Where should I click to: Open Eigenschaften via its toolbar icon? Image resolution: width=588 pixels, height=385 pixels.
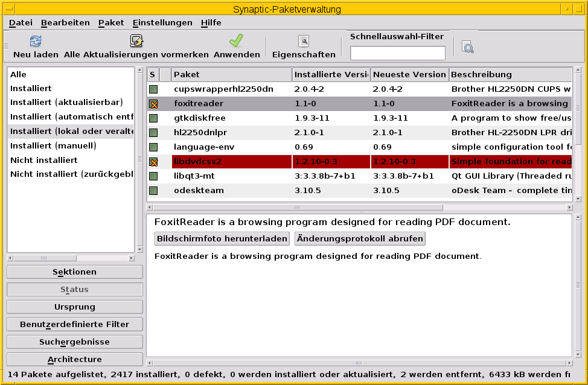[304, 40]
